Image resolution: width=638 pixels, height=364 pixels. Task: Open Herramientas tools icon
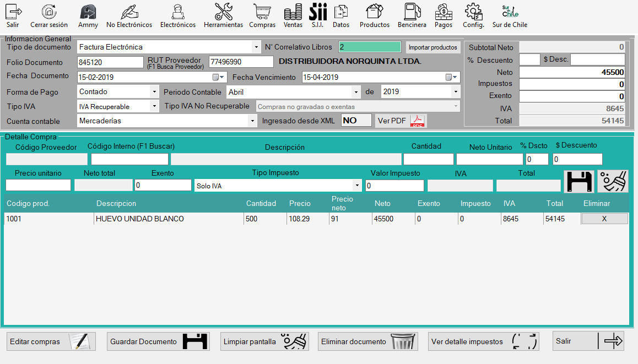[223, 15]
